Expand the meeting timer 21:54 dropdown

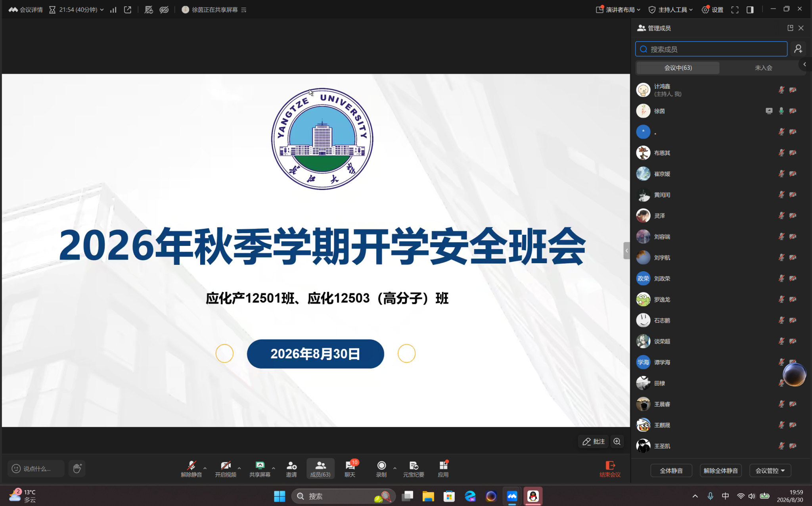click(102, 10)
